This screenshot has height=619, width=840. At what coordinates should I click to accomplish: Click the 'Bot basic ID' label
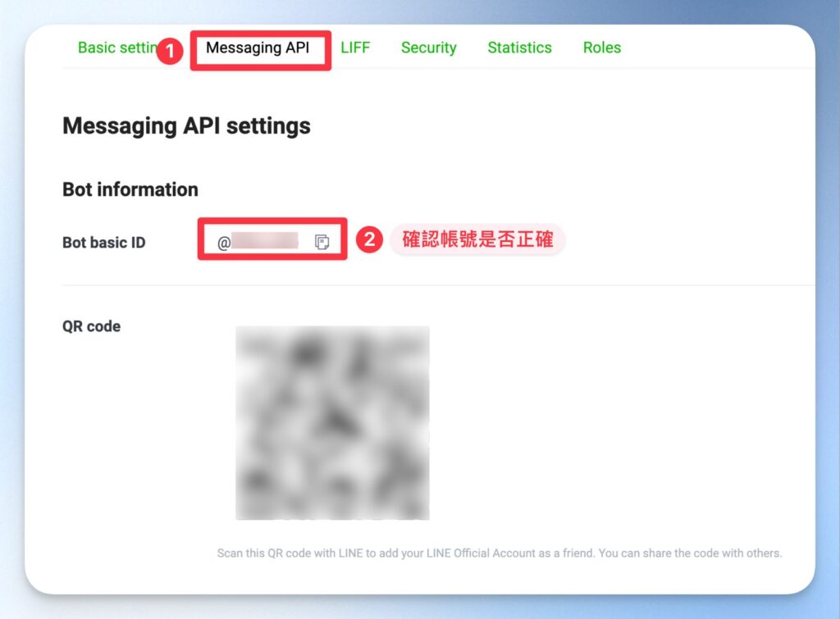[x=104, y=243]
